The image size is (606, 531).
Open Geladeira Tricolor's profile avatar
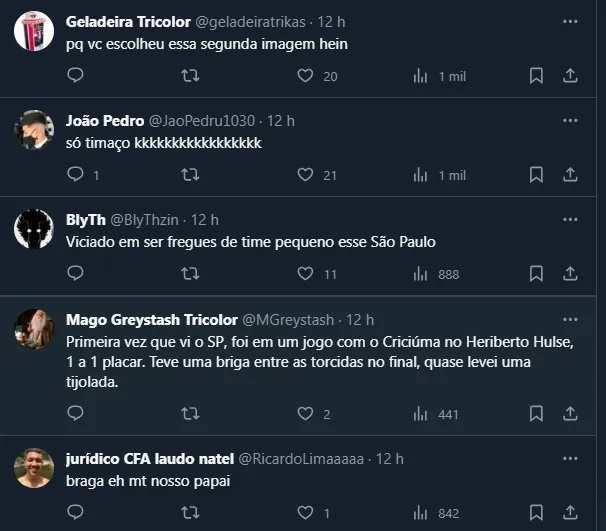[34, 31]
